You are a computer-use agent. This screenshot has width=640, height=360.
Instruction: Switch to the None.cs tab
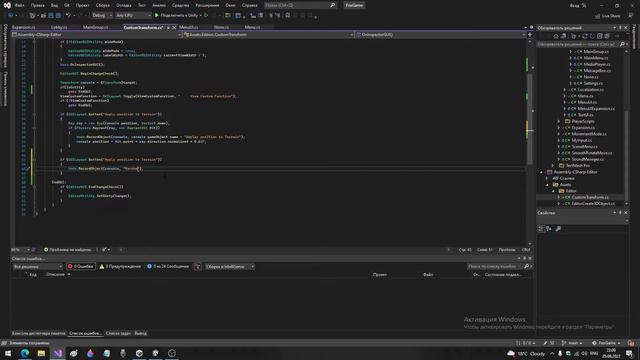coord(221,27)
